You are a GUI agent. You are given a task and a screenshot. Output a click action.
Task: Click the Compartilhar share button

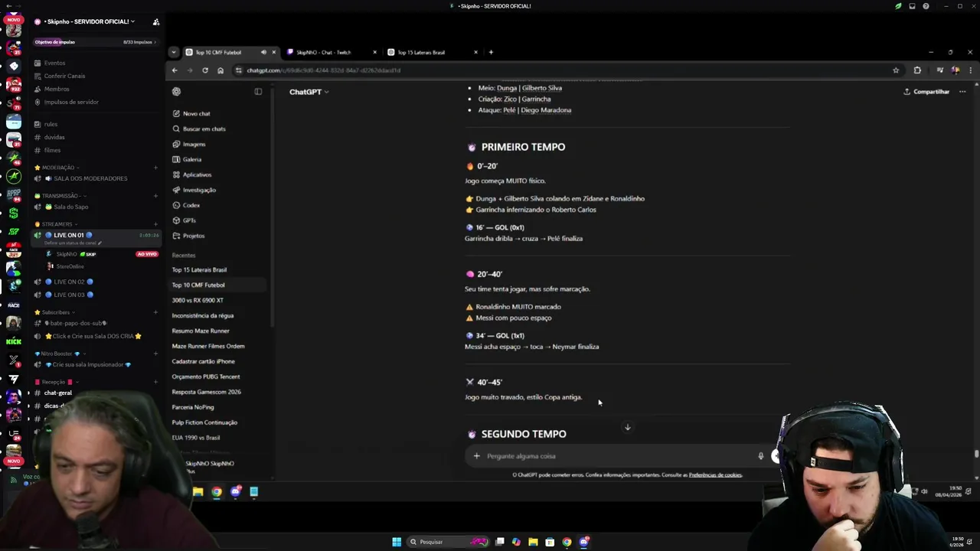point(926,92)
